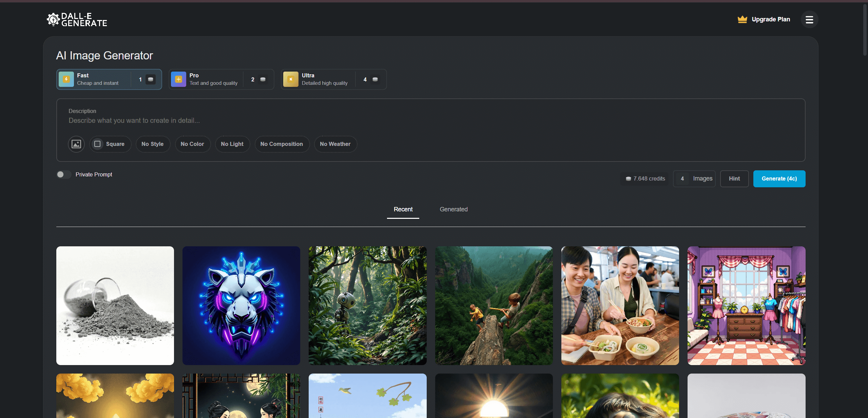Open the No Style dropdown
This screenshot has height=418, width=868.
(x=152, y=144)
